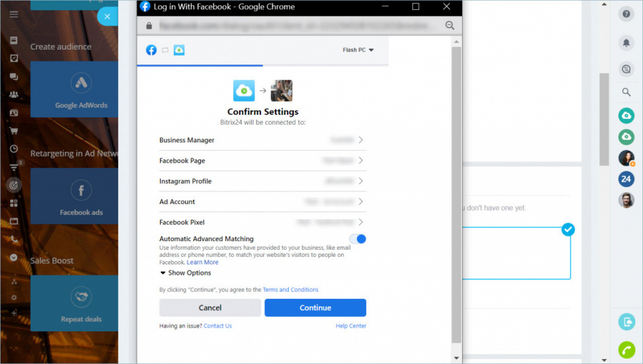The image size is (643, 364).
Task: Open the Facebook Pixel setting row
Action: coord(262,222)
